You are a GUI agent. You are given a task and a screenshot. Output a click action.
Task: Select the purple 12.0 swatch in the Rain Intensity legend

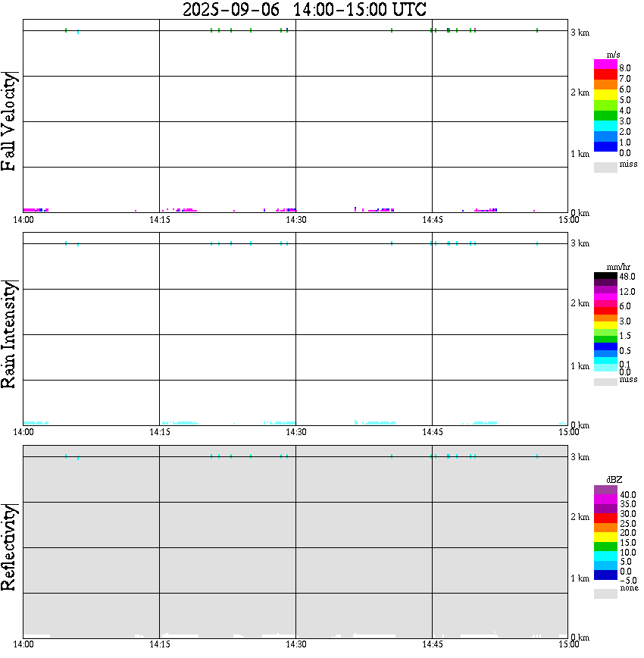(605, 290)
